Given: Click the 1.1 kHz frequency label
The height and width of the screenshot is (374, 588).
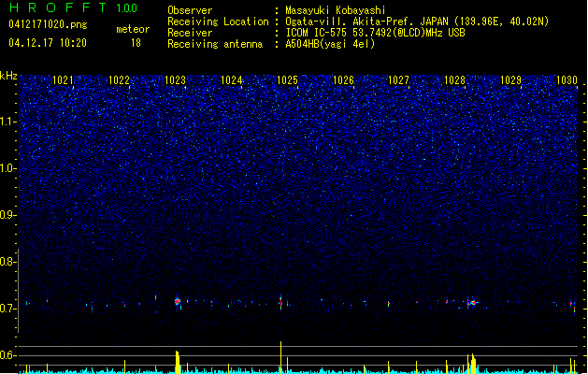Looking at the screenshot, I should tap(7, 122).
